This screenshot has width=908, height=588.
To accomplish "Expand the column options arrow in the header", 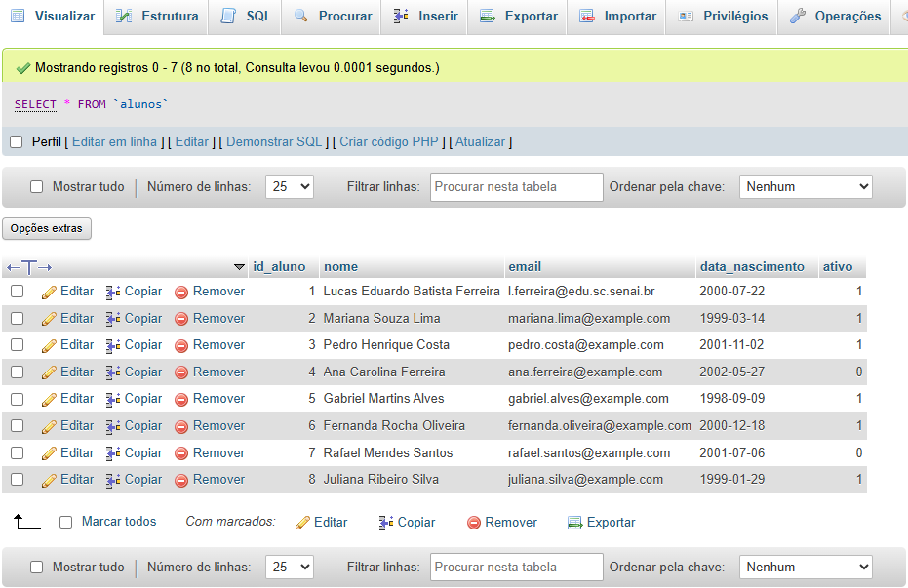I will click(239, 265).
